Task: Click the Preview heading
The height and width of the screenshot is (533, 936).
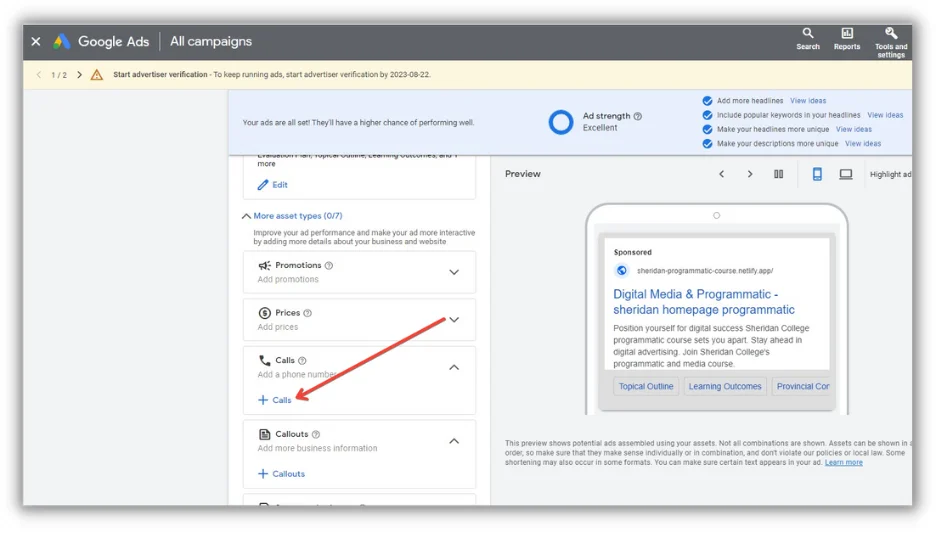Action: pyautogui.click(x=522, y=174)
